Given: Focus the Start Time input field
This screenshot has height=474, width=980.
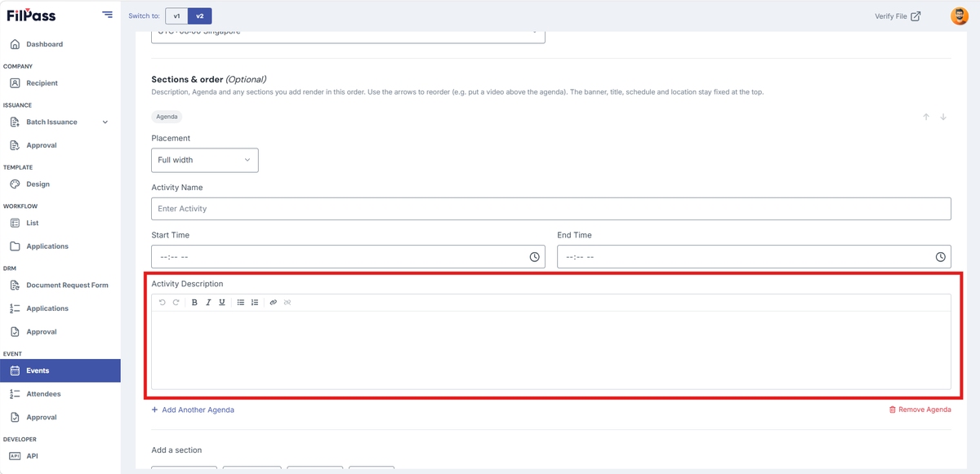Looking at the screenshot, I should pos(348,256).
